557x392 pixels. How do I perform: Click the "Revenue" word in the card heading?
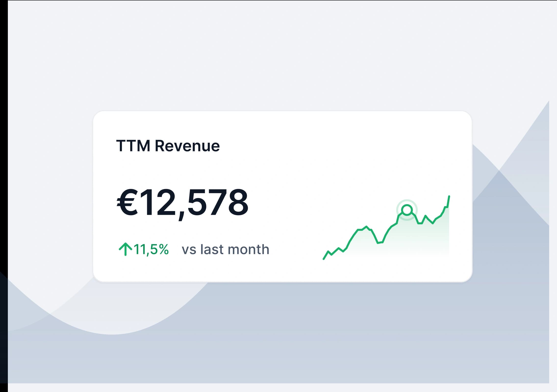[187, 146]
